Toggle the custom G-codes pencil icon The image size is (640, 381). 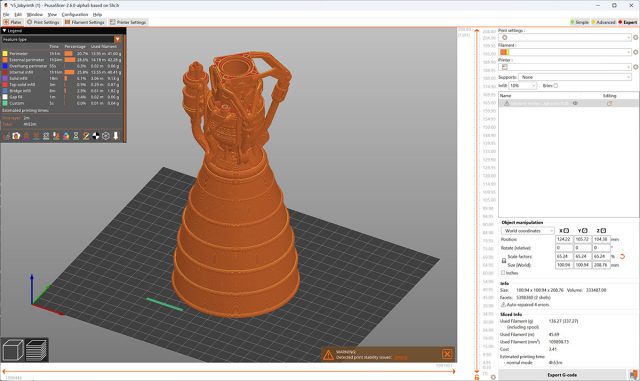tap(86, 136)
